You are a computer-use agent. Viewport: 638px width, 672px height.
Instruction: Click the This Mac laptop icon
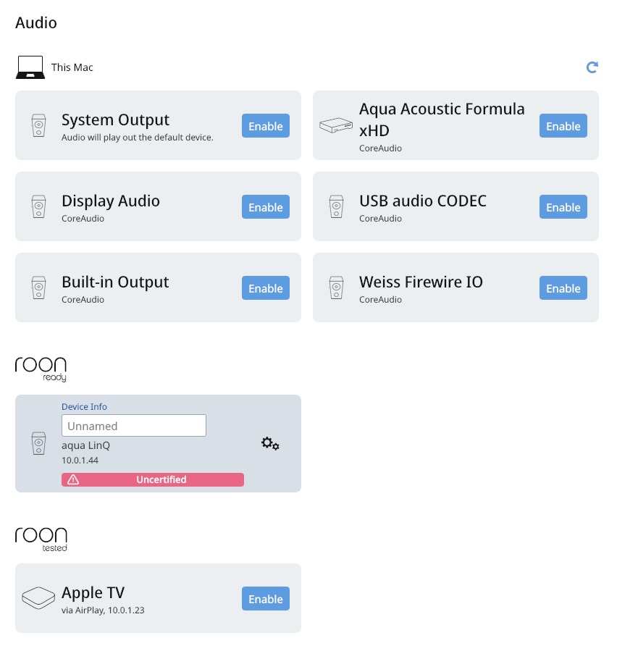[30, 67]
